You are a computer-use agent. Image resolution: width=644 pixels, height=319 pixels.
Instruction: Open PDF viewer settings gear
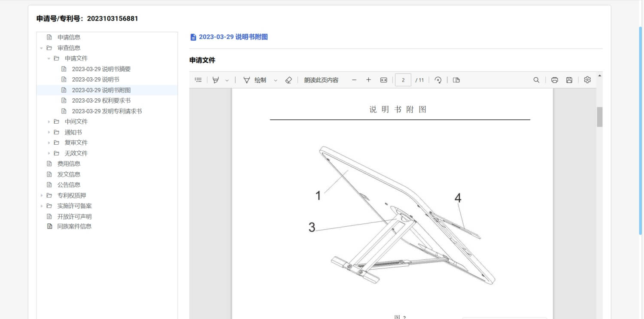click(x=587, y=80)
